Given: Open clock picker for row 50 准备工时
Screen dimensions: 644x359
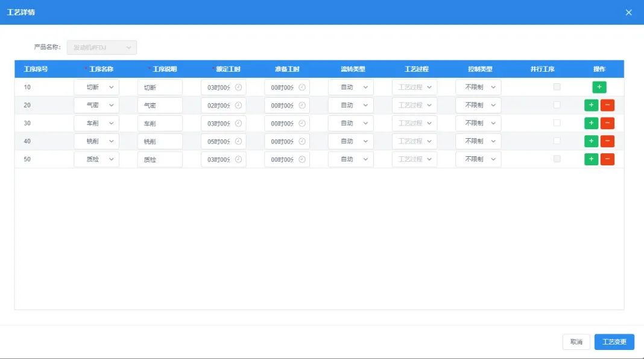Looking at the screenshot, I should [x=302, y=159].
